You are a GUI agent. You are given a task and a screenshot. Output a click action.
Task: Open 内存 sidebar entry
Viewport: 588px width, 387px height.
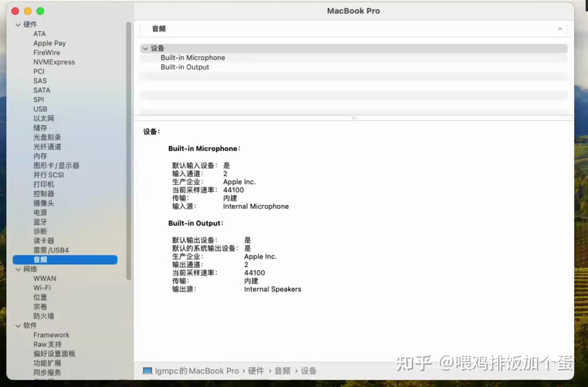40,156
